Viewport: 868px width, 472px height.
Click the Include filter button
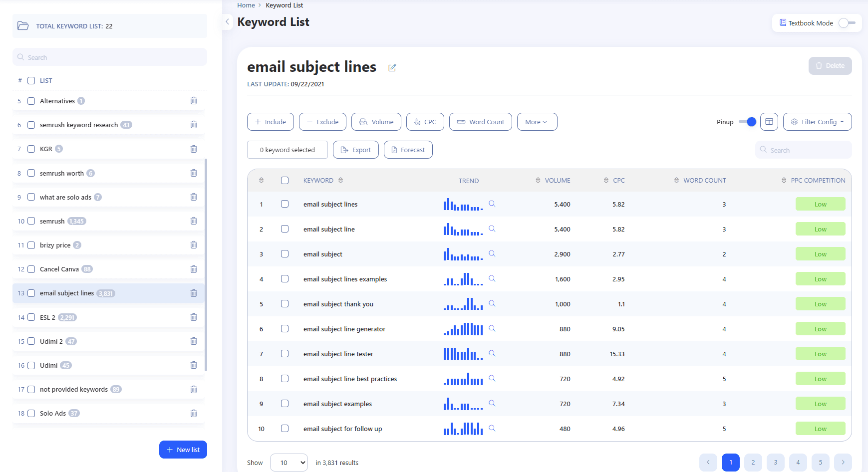[271, 122]
